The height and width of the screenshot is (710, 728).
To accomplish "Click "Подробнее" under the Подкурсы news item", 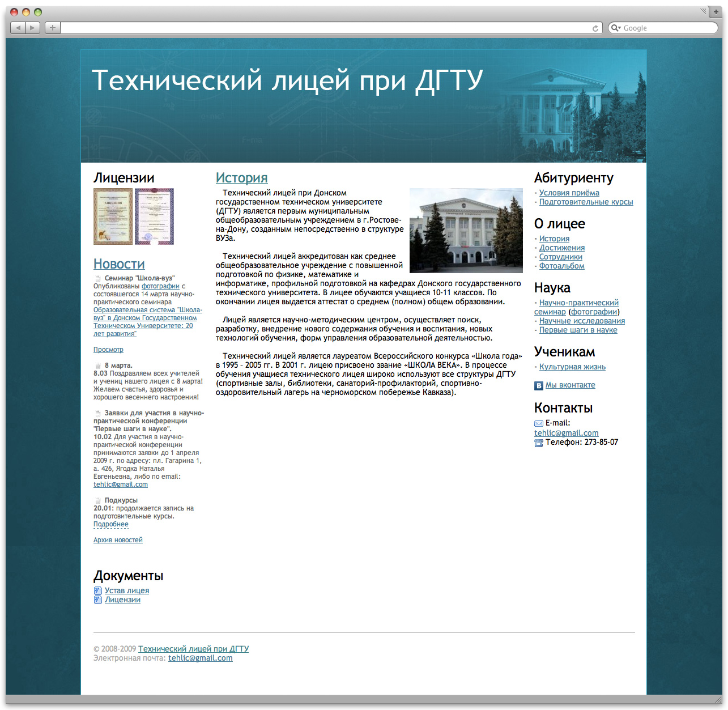I will [110, 524].
